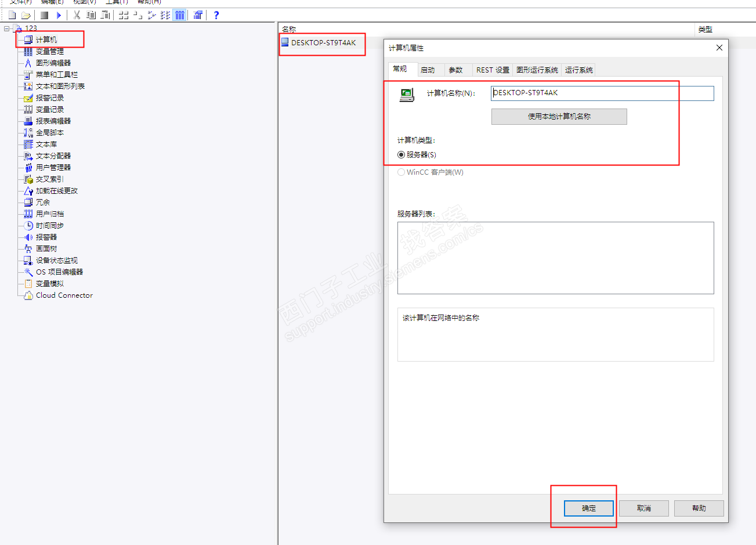Click the Deactivate runtime stop icon
Viewport: 756px width, 545px height.
pos(44,15)
